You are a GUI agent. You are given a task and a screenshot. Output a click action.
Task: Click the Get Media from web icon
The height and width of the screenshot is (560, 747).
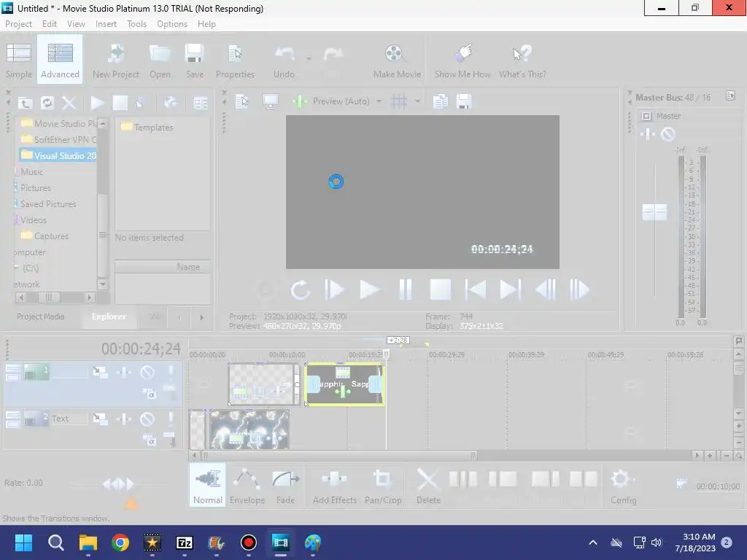(x=170, y=102)
